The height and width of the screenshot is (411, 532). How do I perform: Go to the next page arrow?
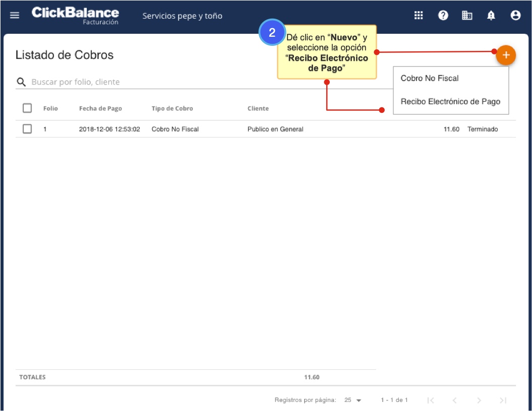(479, 400)
